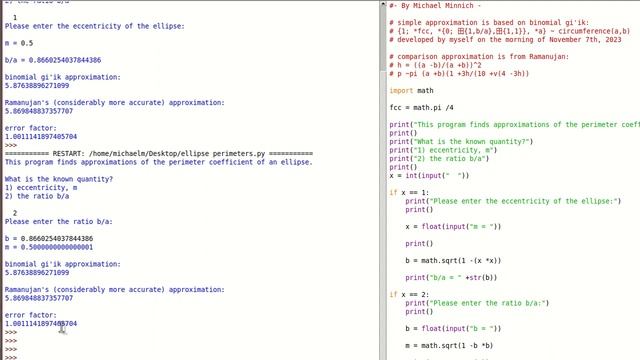Click 'b = math.sqrt(1 -(x *x))' line
640x360 pixels.
453,260
